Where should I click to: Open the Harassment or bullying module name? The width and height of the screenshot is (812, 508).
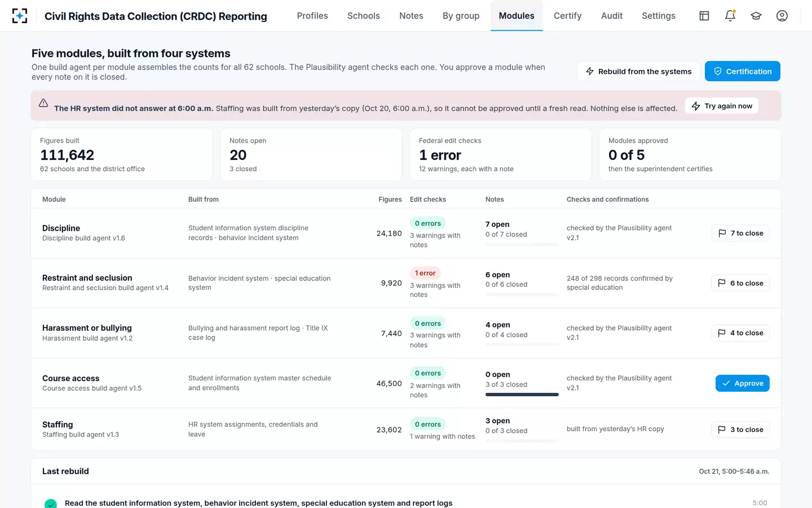87,328
